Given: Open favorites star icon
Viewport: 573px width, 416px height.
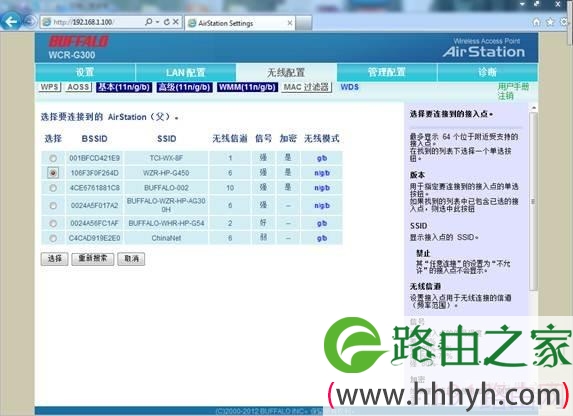Looking at the screenshot, I should coord(550,22).
